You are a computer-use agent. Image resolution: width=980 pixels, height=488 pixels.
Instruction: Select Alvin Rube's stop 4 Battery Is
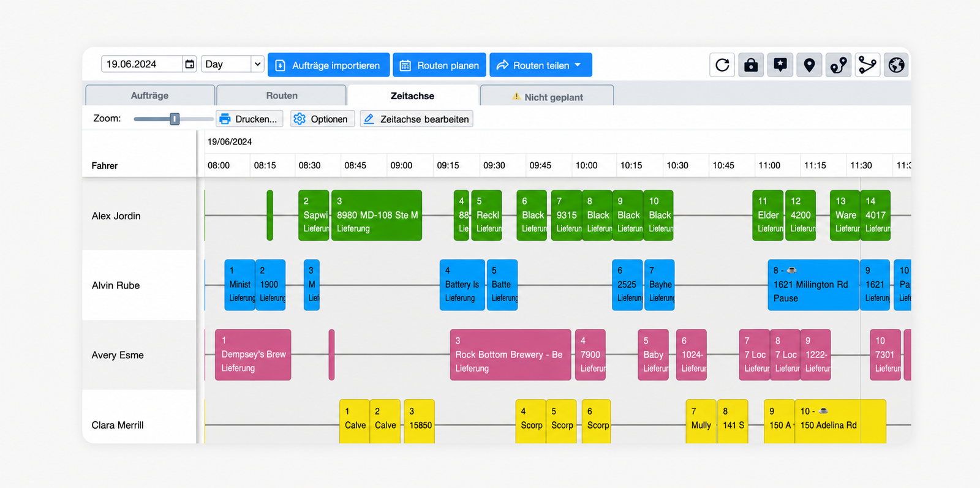(462, 285)
